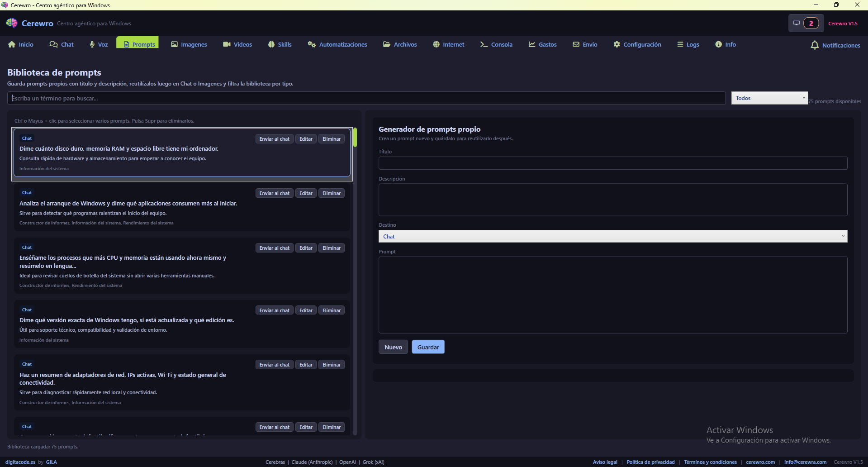Focus the prompt search field
Screen dimensions: 868x467
[x=366, y=98]
